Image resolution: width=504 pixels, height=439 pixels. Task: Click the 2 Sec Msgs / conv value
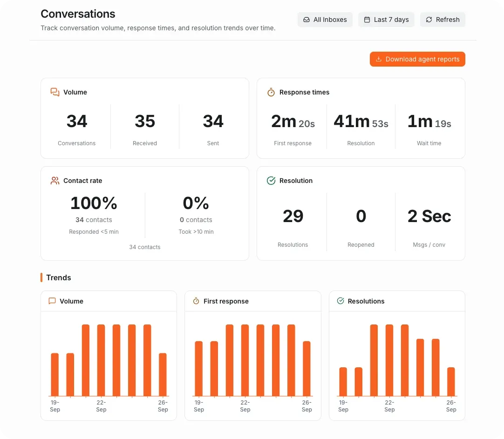point(429,216)
